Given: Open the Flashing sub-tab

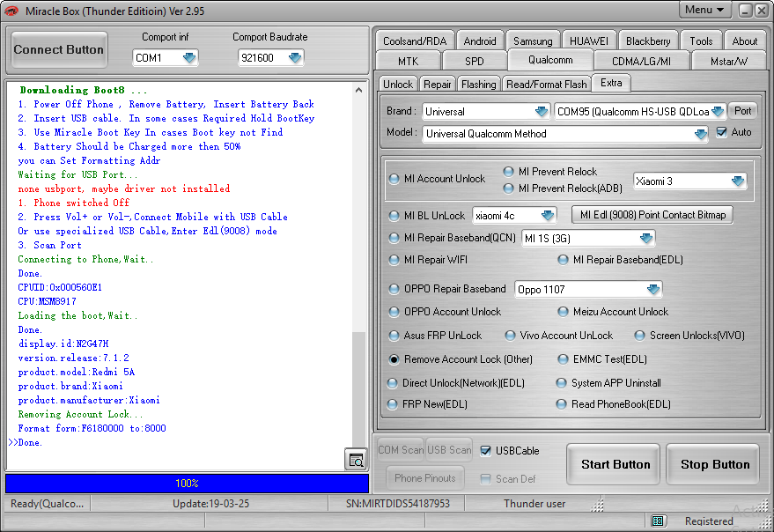Looking at the screenshot, I should point(478,85).
